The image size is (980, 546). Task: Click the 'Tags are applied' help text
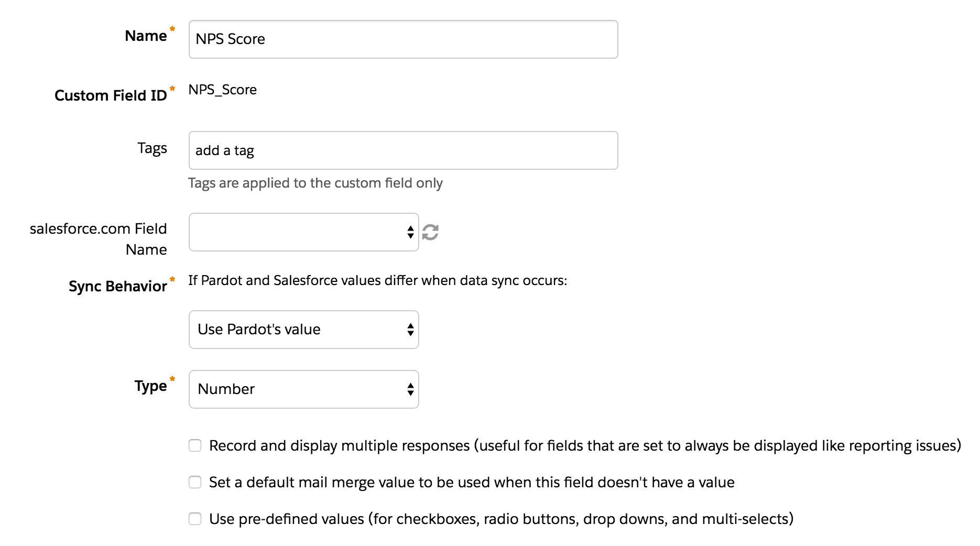pos(315,183)
